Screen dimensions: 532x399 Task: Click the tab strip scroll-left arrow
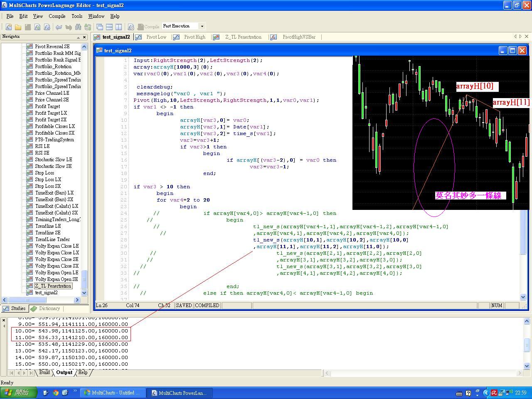tap(515, 37)
